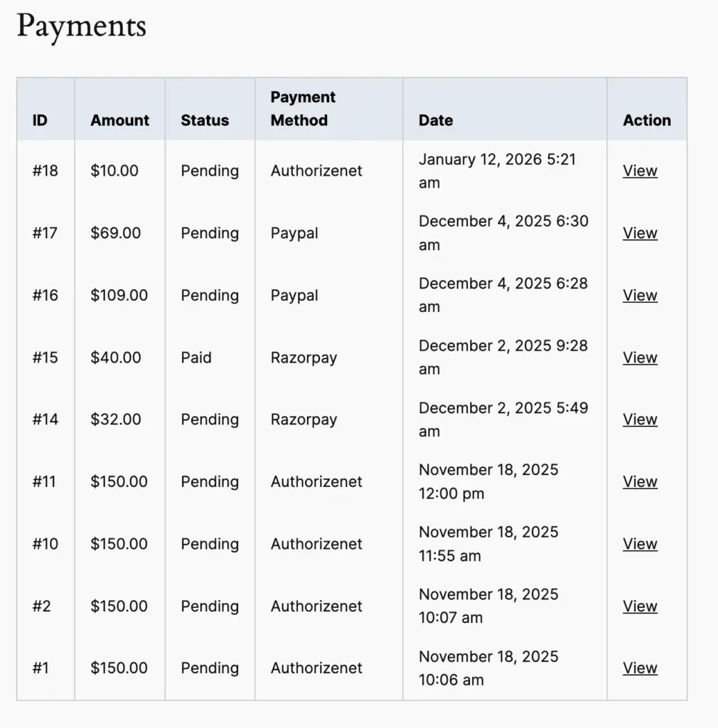This screenshot has width=718, height=728.
Task: Open the View link for payment #16
Action: (639, 295)
